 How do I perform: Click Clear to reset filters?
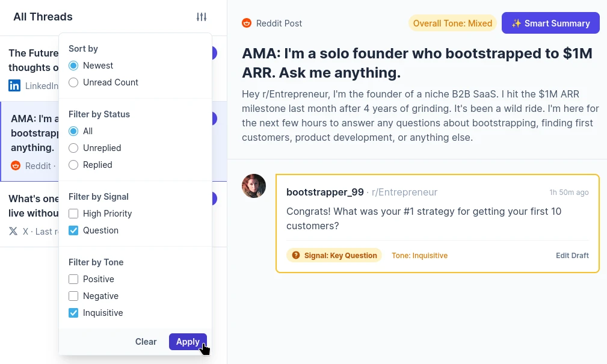(x=146, y=342)
